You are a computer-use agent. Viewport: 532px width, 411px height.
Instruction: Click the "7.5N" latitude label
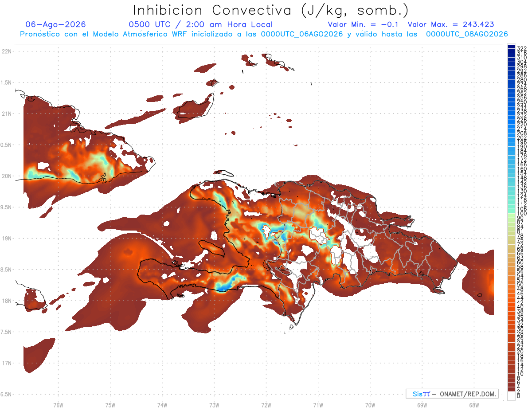coord(7,332)
